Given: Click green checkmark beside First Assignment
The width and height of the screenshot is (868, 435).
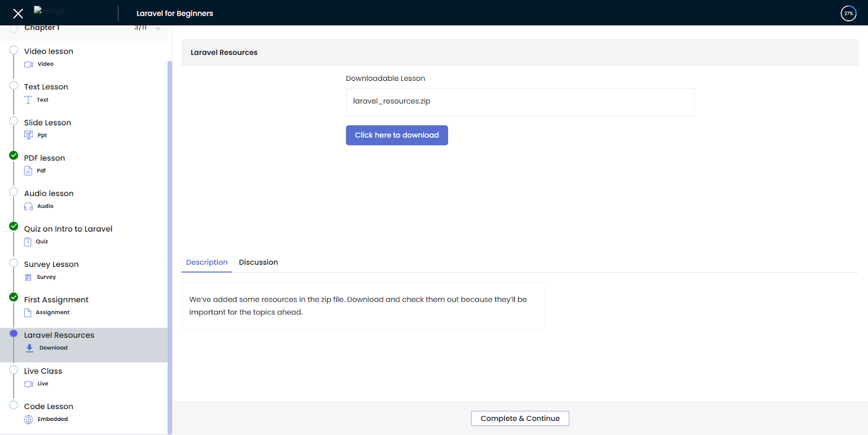Looking at the screenshot, I should click(x=14, y=297).
